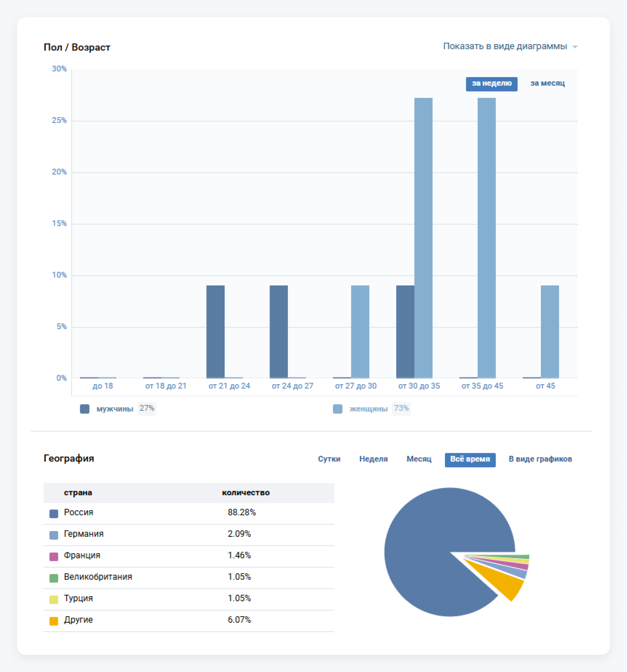
Task: Click the dropdown arrow next to 'Показать в виде диаграммы'
Action: click(575, 47)
